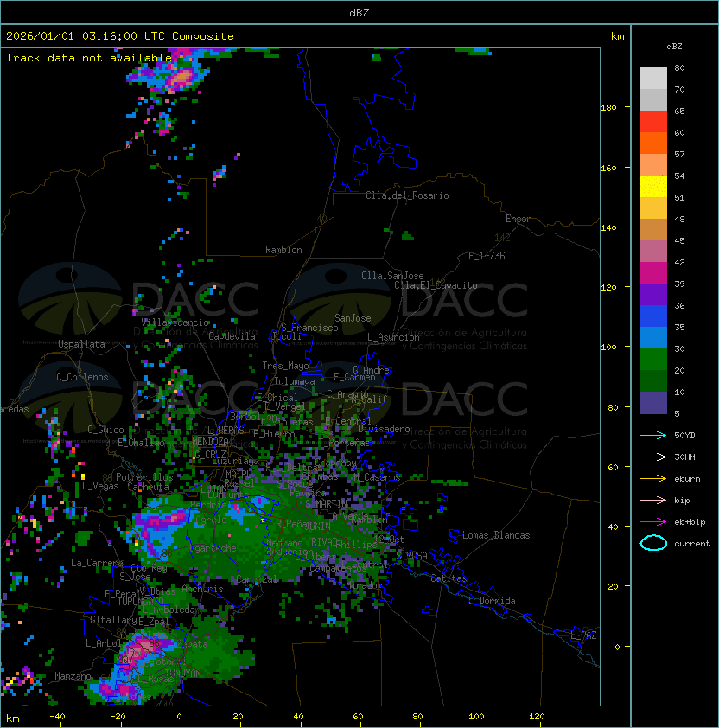Click the -40 km horizontal axis tick
Screen dimensions: 719x728
(57, 717)
